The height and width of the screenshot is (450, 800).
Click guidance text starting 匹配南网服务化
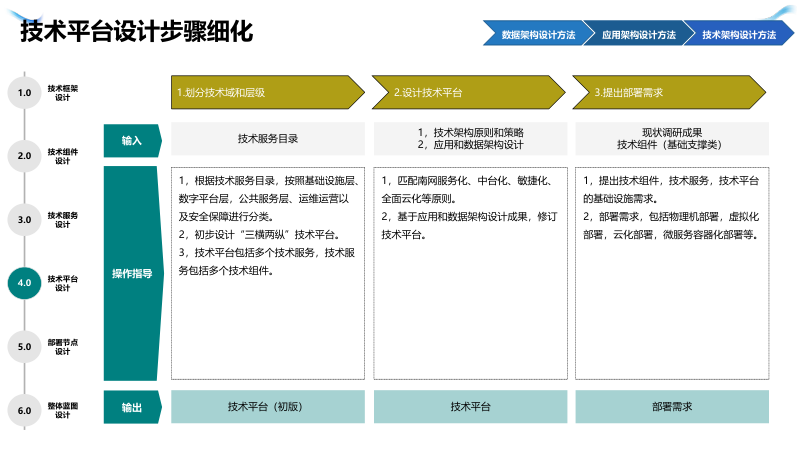point(467,189)
